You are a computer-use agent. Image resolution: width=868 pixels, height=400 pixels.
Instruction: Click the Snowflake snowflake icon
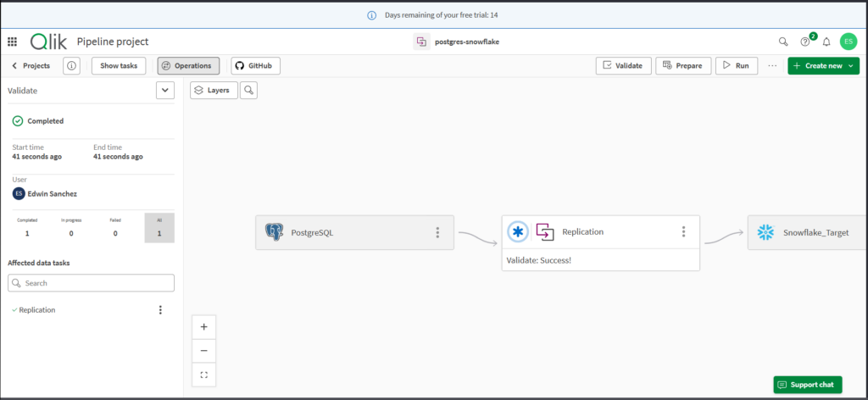pos(765,232)
